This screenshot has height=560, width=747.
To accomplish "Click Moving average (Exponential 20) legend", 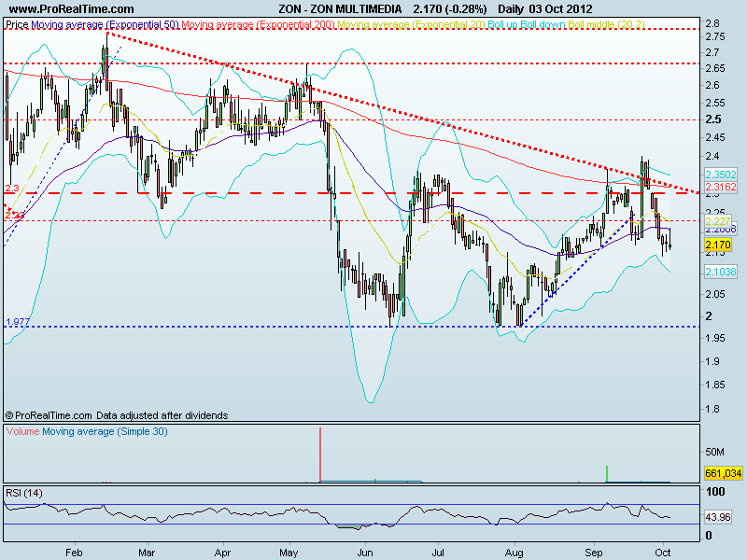I will 411,24.
